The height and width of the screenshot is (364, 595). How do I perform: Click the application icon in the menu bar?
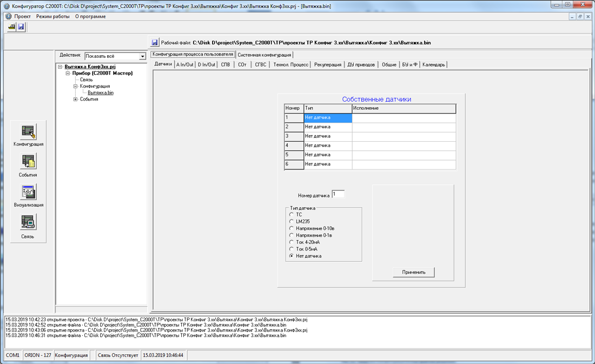8,16
